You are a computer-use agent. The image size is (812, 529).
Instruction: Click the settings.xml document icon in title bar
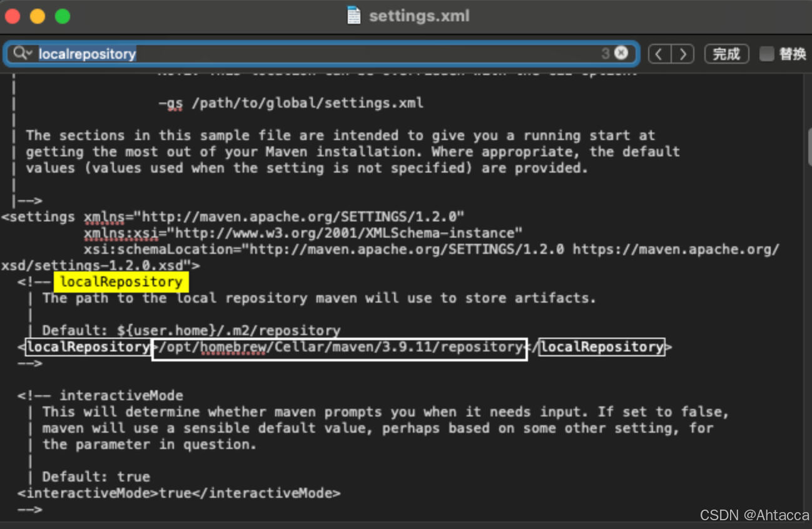(354, 16)
